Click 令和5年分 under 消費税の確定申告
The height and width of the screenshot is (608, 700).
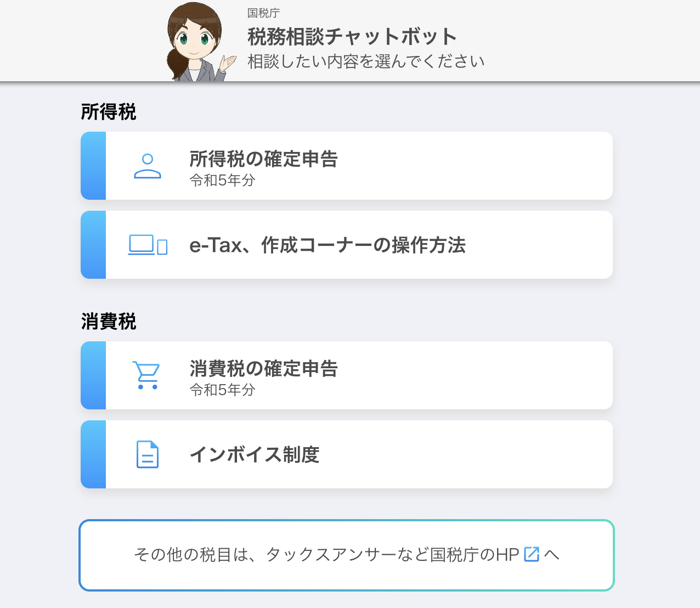[x=223, y=390]
